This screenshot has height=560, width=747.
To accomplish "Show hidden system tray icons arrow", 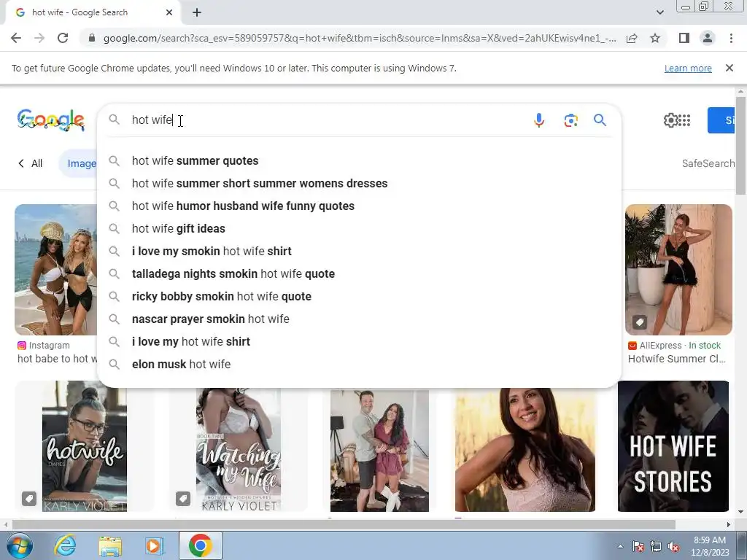I will [x=620, y=547].
